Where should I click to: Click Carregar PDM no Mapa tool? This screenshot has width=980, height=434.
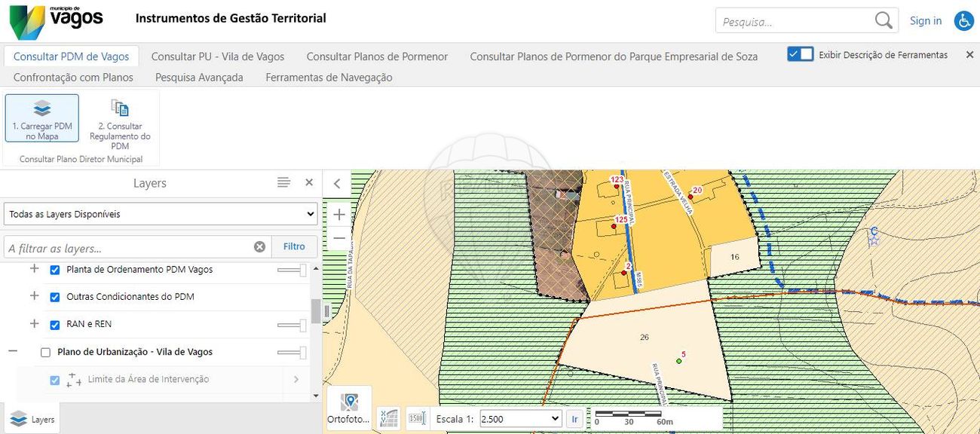pos(42,118)
